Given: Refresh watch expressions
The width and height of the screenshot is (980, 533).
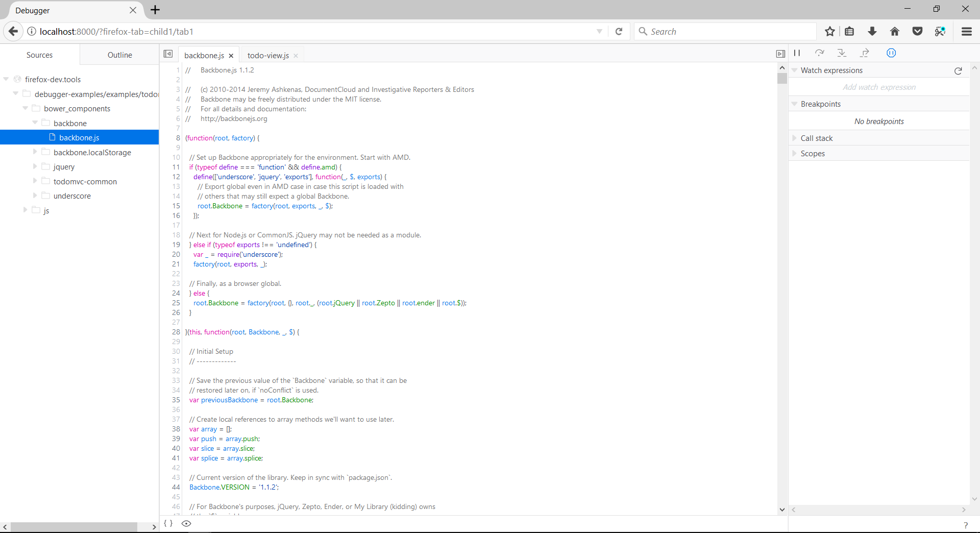Looking at the screenshot, I should (x=958, y=71).
